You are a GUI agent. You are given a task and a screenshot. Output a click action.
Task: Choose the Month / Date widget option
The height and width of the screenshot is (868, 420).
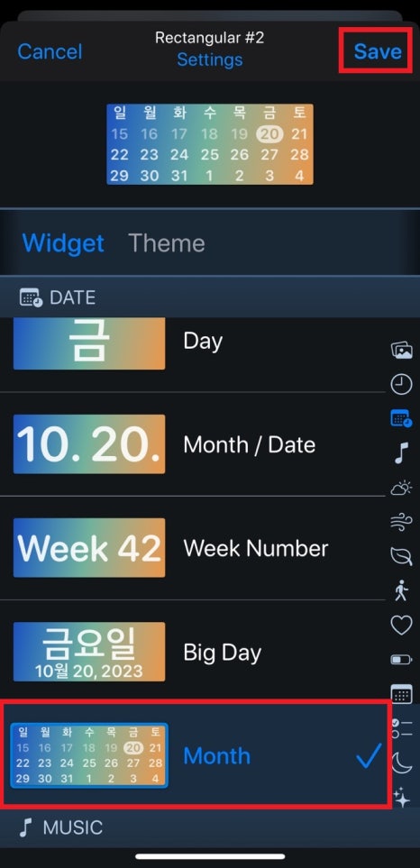(x=193, y=444)
